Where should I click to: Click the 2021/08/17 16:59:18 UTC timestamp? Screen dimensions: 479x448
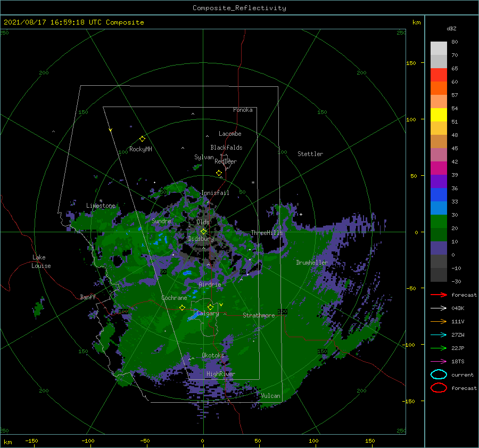(x=52, y=22)
